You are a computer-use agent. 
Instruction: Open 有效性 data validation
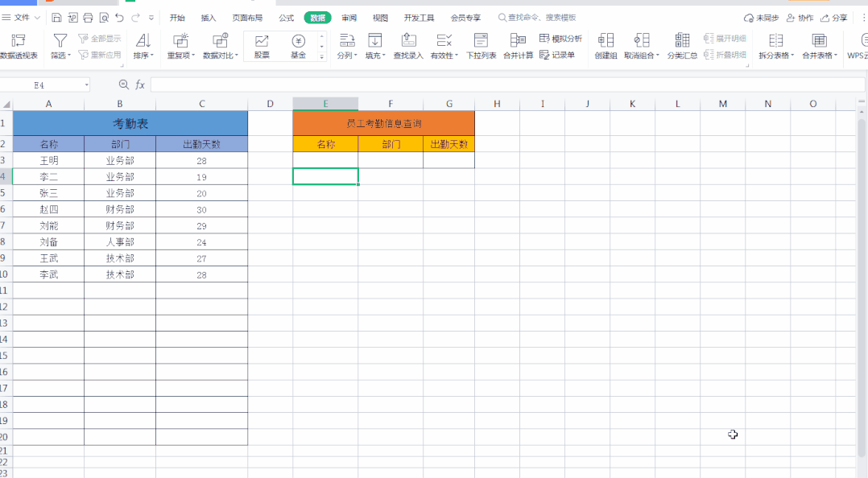point(444,46)
